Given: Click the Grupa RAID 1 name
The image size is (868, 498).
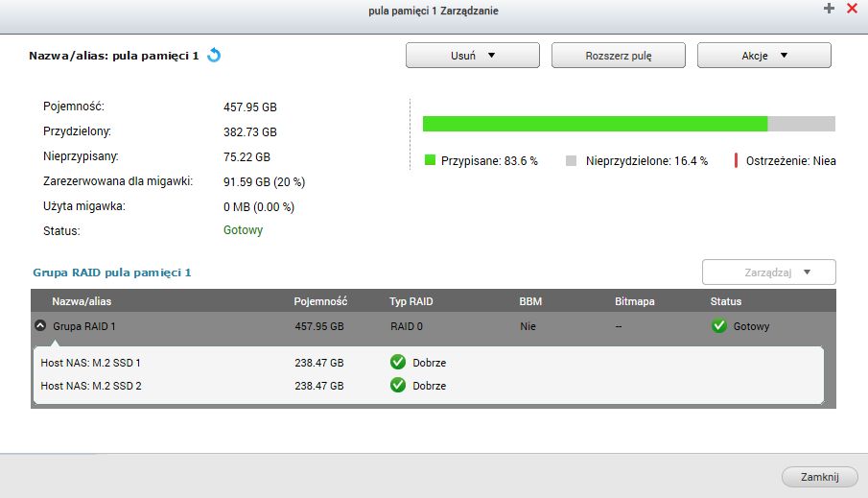Looking at the screenshot, I should [x=84, y=326].
